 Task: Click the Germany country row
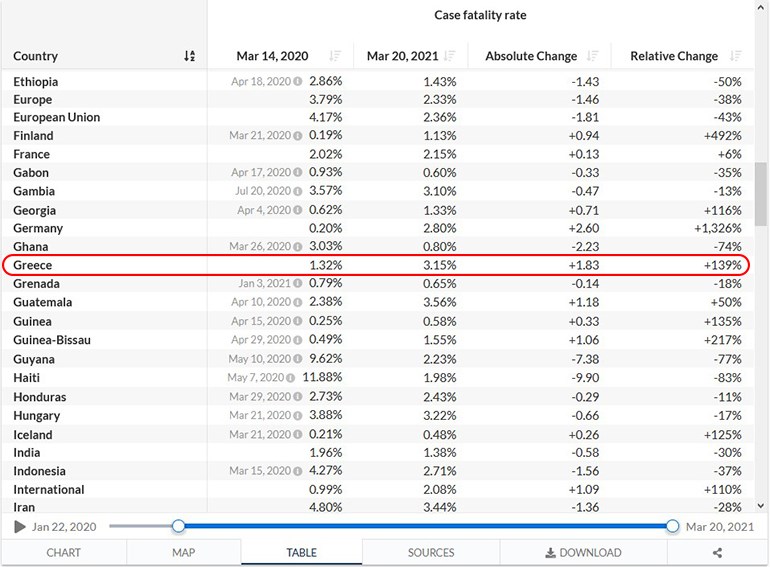[x=36, y=229]
